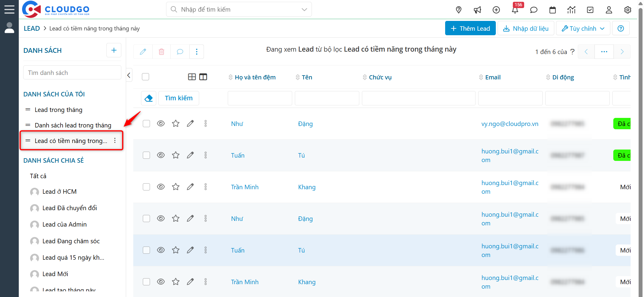
Task: View first Tuấn Tú lead via eye icon
Action: [x=161, y=155]
